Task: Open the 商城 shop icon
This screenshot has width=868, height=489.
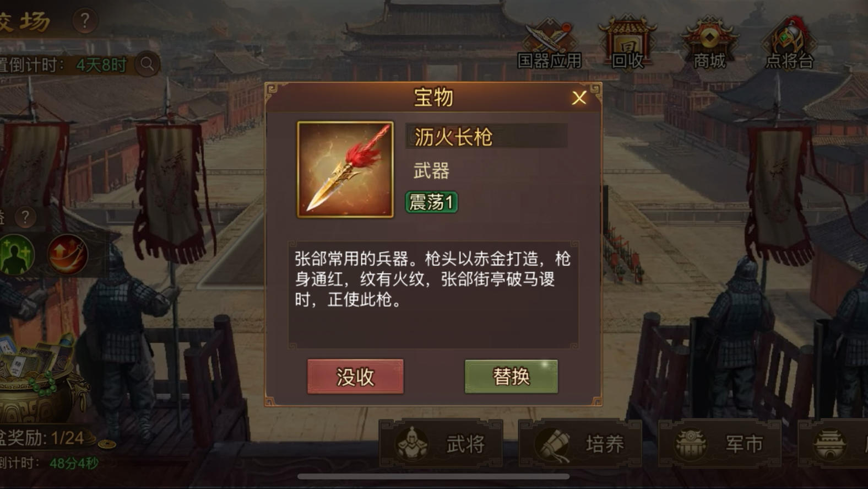Action: [709, 44]
